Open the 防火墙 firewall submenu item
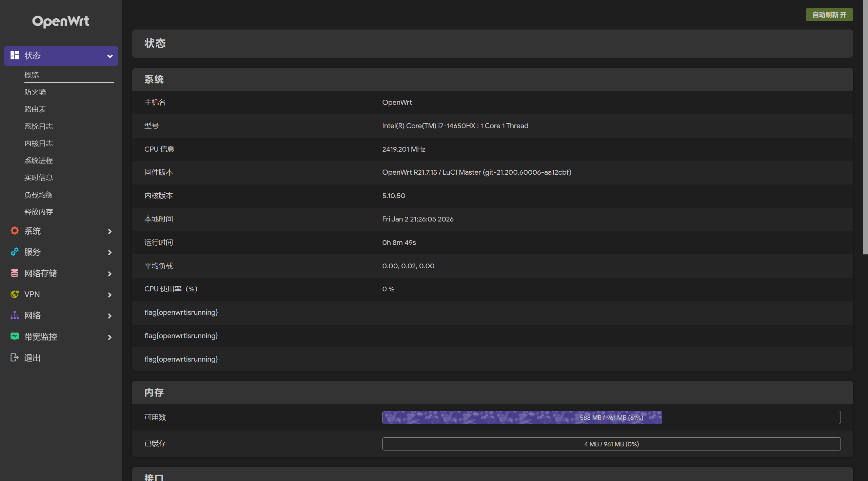Screen dimensions: 868x481 (x=35, y=92)
